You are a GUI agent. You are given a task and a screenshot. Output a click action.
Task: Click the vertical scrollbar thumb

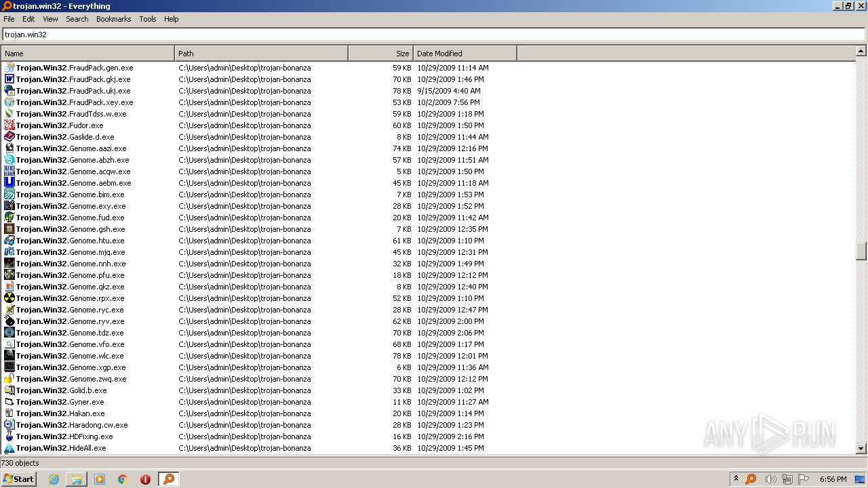[861, 251]
